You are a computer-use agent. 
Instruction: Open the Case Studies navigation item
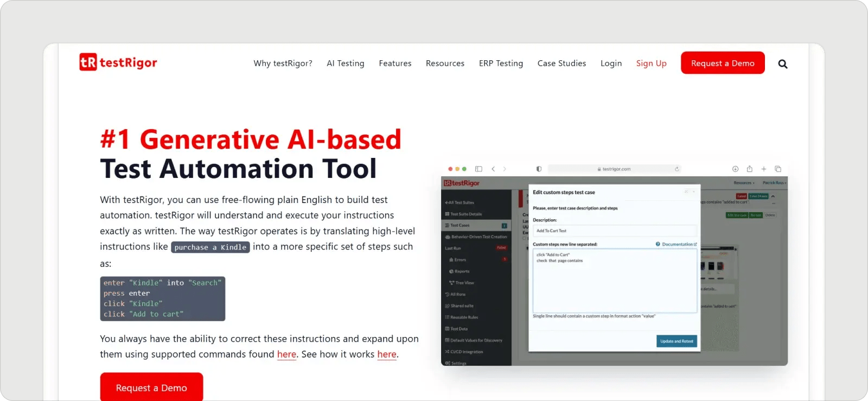[561, 63]
